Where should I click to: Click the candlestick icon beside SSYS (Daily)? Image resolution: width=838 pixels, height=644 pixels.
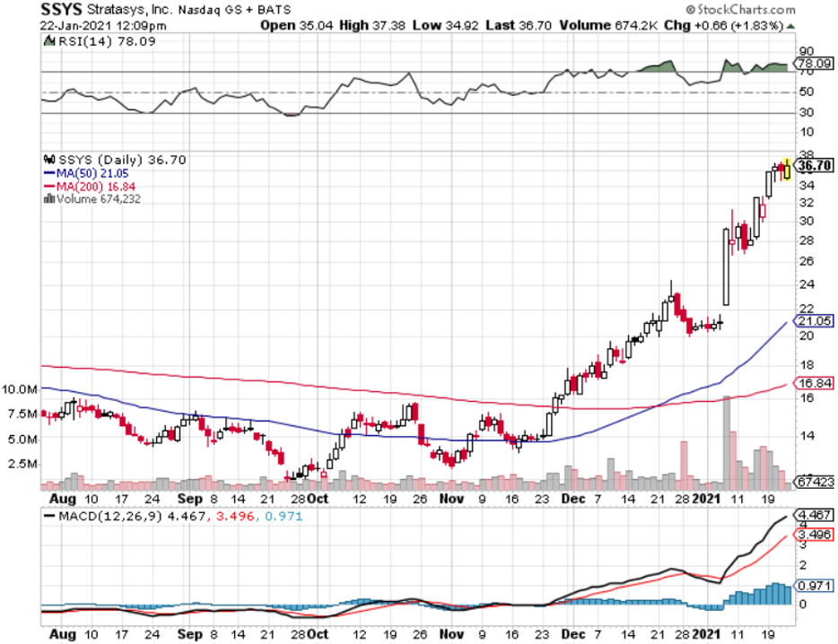point(49,160)
